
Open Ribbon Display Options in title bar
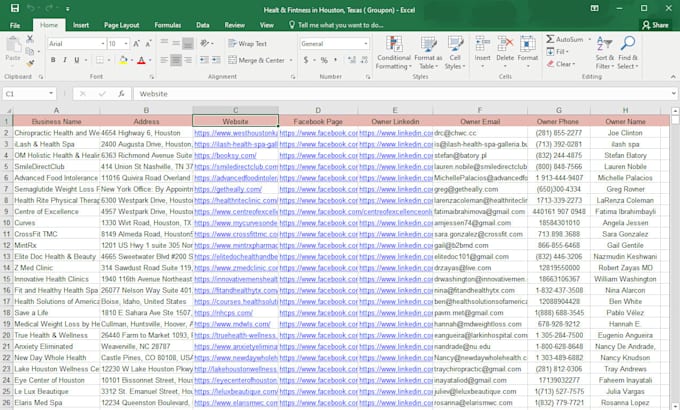pos(595,8)
